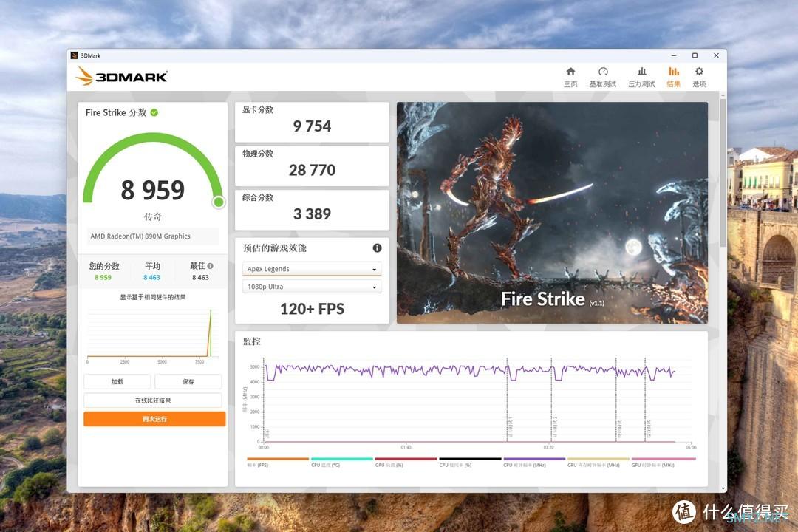Click the 保存 save button
The height and width of the screenshot is (532, 798).
click(188, 381)
